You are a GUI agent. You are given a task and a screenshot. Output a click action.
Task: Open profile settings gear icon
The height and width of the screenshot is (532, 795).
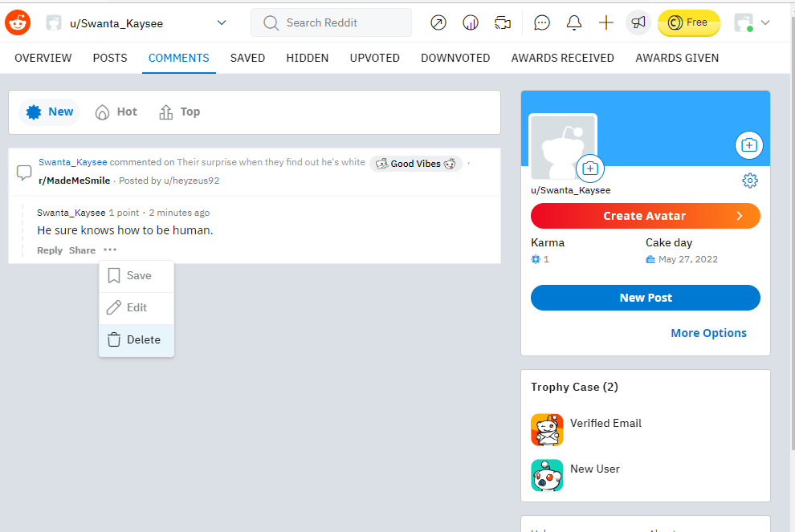750,181
